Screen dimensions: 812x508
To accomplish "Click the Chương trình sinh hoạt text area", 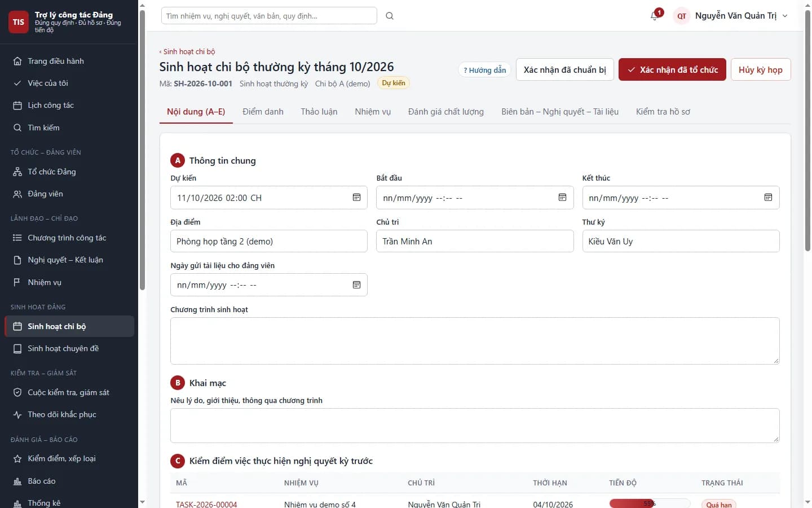I will point(475,341).
